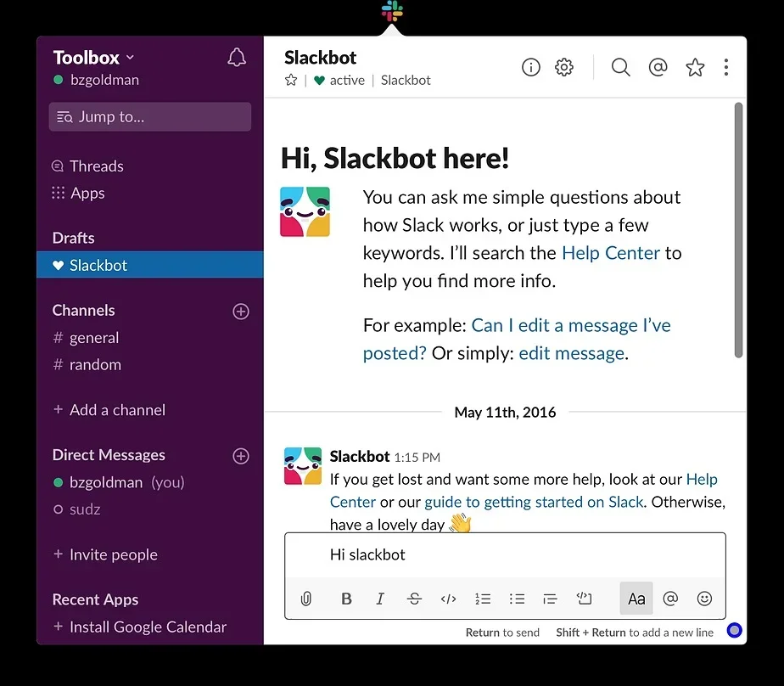Show conversation details info icon
Screen dimensions: 784x686
(x=531, y=67)
